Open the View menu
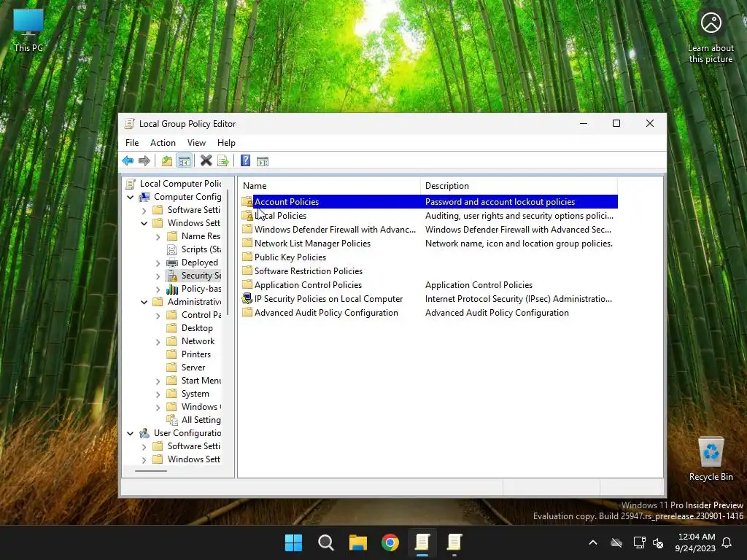The height and width of the screenshot is (560, 747). coord(196,143)
